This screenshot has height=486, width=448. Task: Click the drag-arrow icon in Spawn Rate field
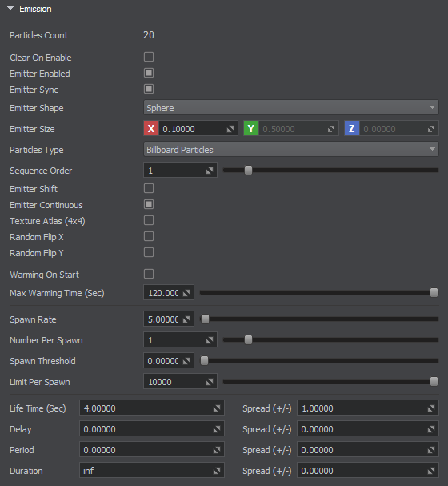(186, 319)
